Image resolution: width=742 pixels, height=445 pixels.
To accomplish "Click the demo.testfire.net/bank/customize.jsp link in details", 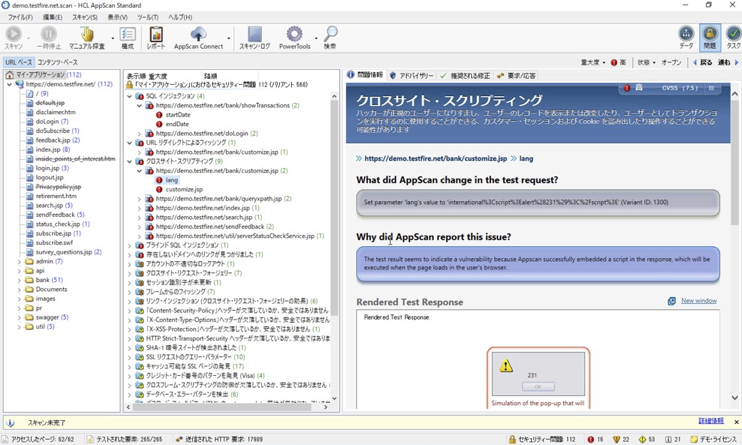I will pos(435,158).
